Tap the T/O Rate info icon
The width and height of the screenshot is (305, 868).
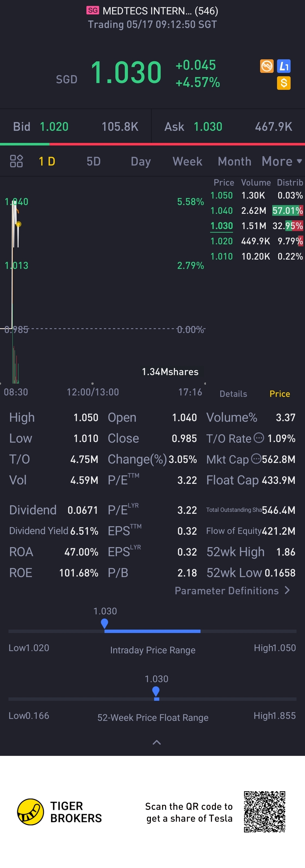pyautogui.click(x=258, y=438)
